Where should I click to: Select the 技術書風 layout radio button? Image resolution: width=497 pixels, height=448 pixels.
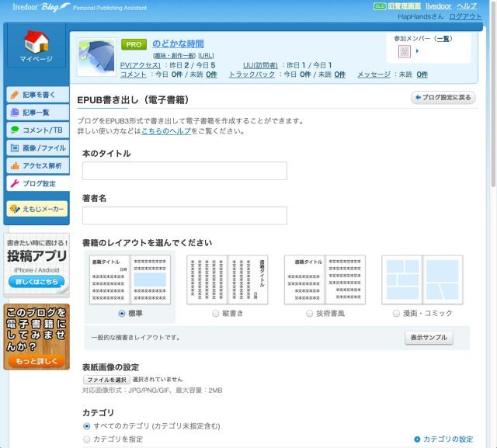click(309, 314)
